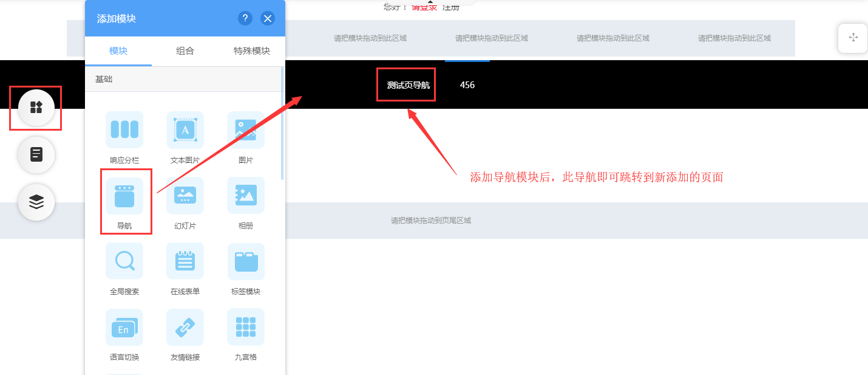Open the layers sidebar button

coord(36,202)
